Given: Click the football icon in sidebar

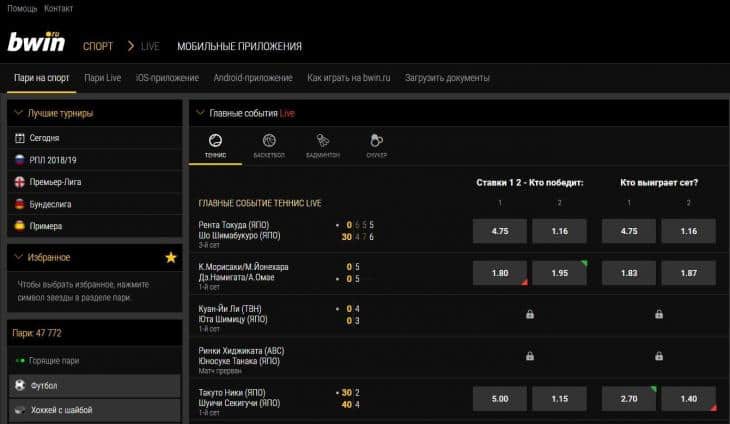Looking at the screenshot, I should [x=19, y=385].
